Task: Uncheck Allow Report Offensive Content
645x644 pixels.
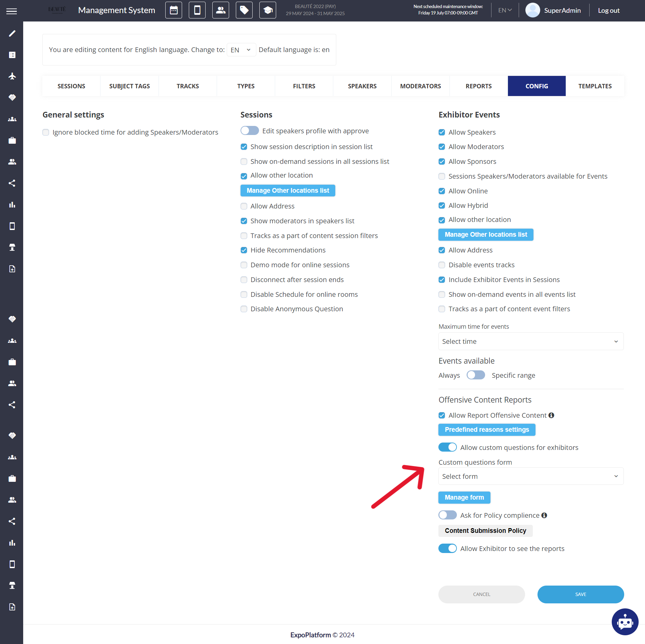Action: 442,415
